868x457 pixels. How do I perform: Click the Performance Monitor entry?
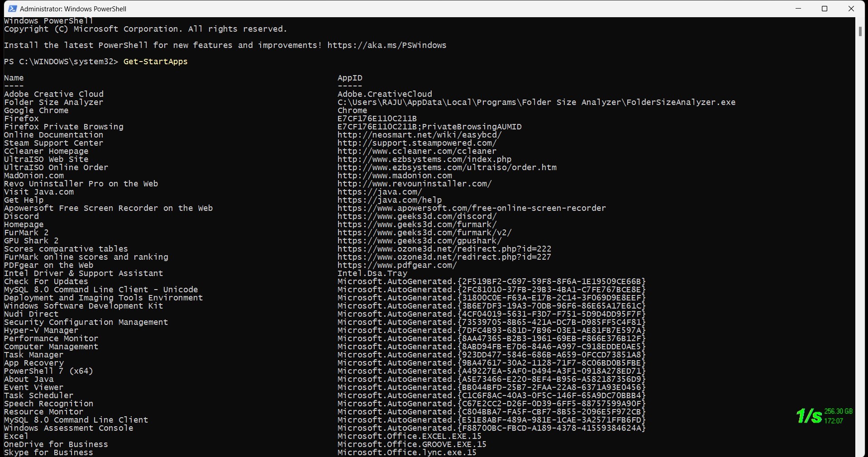(51, 338)
